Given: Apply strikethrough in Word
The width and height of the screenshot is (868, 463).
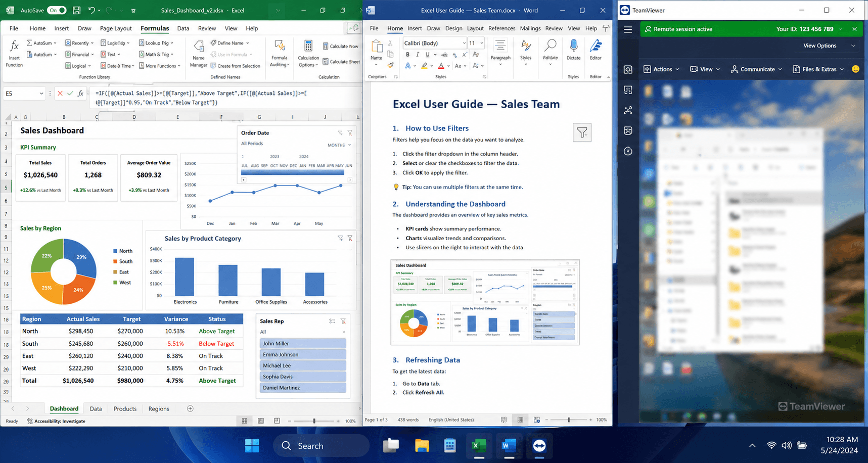Looking at the screenshot, I should (x=444, y=55).
